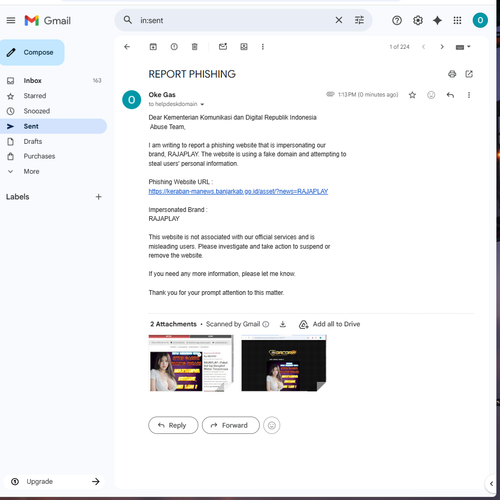Click the sender avatar Oke Gas
The image size is (500, 500).
click(132, 99)
